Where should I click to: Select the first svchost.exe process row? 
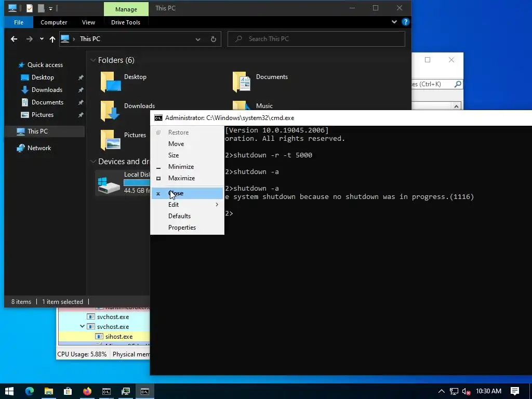104,317
